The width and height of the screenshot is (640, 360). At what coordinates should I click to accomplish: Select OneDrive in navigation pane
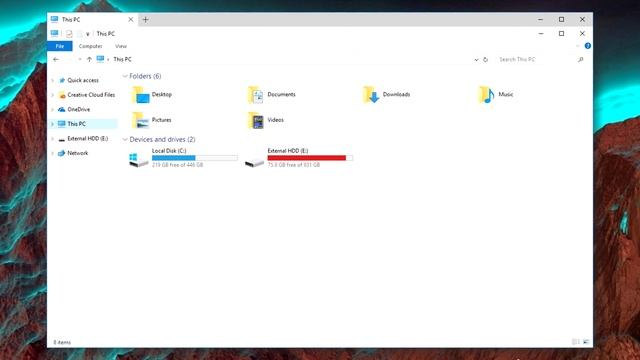coord(78,109)
